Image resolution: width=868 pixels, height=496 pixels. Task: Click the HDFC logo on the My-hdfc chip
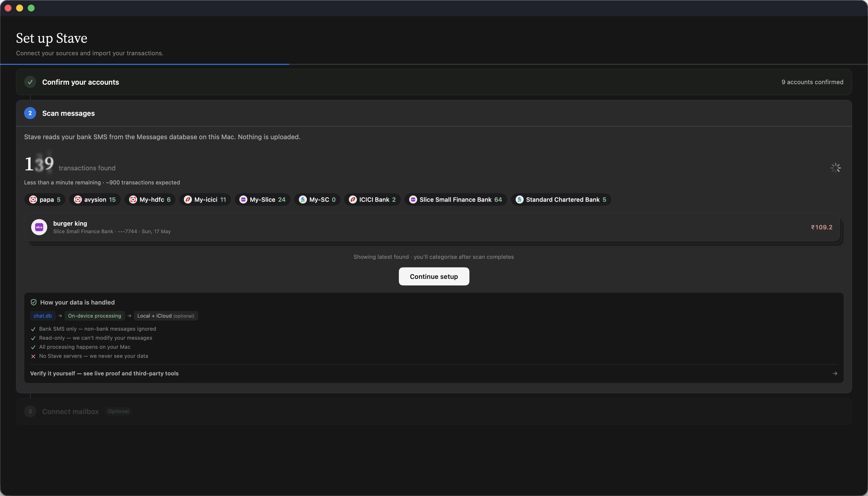tap(133, 200)
